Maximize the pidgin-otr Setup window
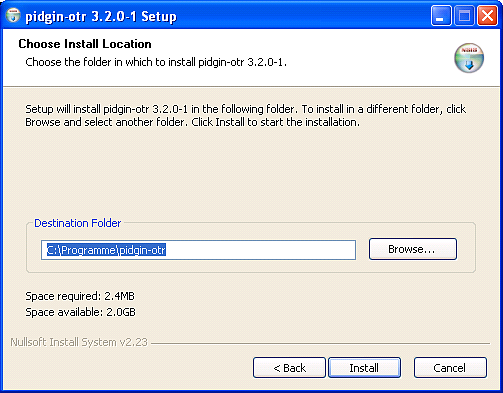The width and height of the screenshot is (503, 393). coord(464,16)
